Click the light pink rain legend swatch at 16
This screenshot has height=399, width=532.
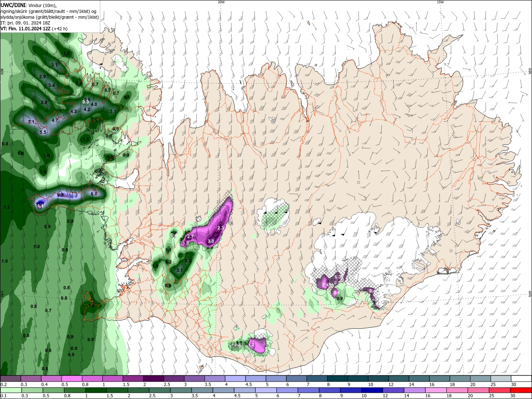coord(436,390)
